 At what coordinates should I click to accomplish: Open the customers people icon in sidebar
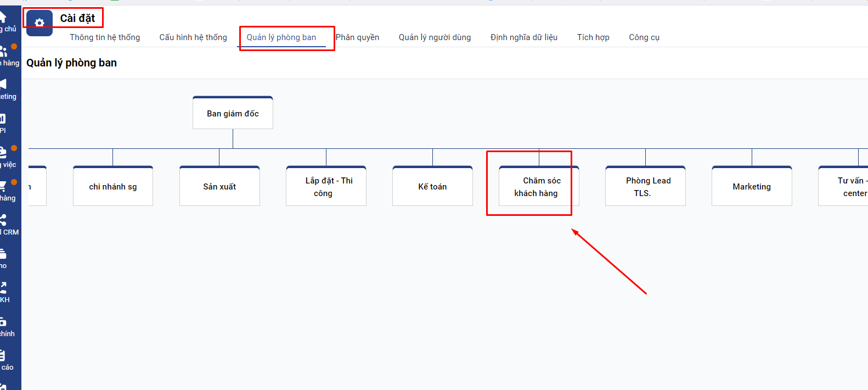3,52
